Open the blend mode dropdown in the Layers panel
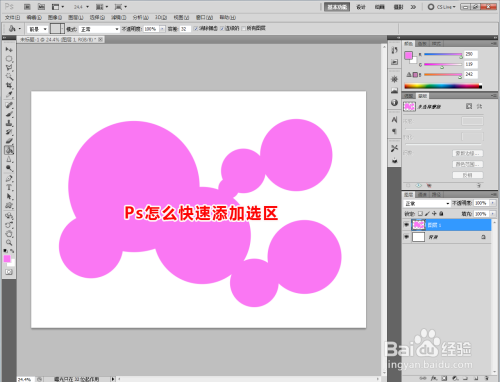This screenshot has height=382, width=500. 427,203
